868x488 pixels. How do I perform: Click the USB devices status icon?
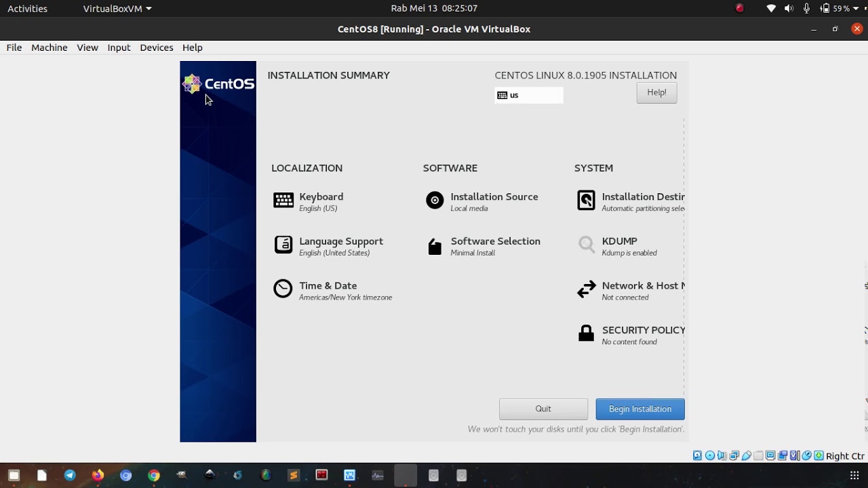coord(746,455)
